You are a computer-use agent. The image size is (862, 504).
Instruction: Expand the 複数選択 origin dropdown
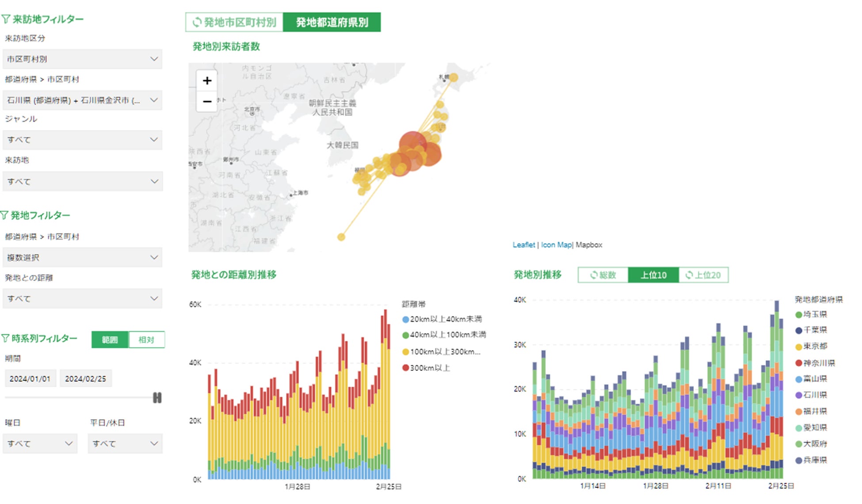pyautogui.click(x=82, y=257)
